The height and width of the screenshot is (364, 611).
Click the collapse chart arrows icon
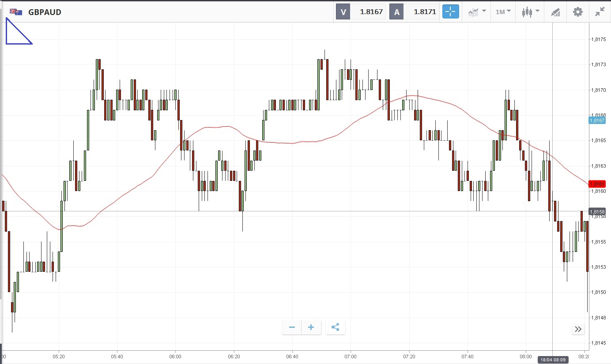point(600,12)
